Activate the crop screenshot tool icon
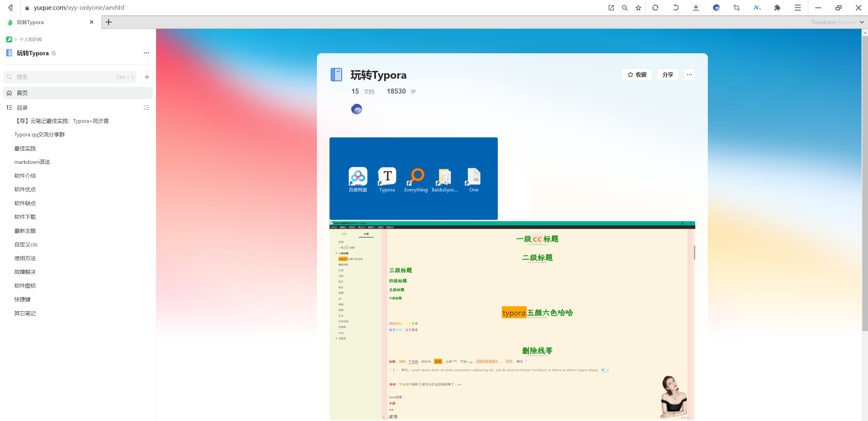 (737, 7)
